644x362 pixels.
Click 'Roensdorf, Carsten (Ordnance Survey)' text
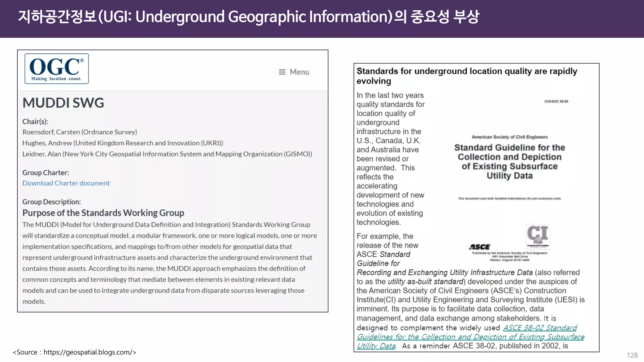pos(80,132)
